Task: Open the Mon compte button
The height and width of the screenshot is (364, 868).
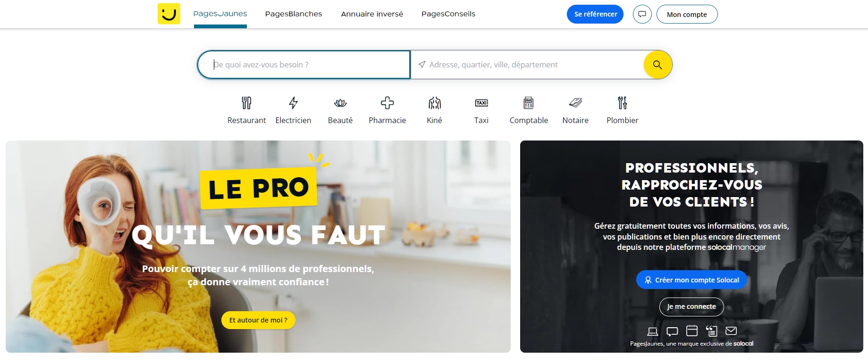Action: 687,14
